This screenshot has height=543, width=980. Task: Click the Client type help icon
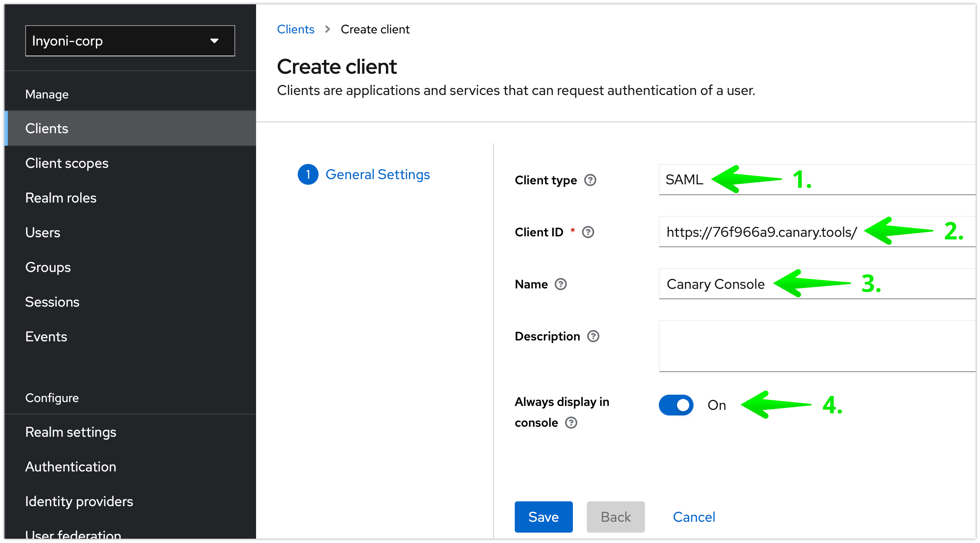coord(590,180)
